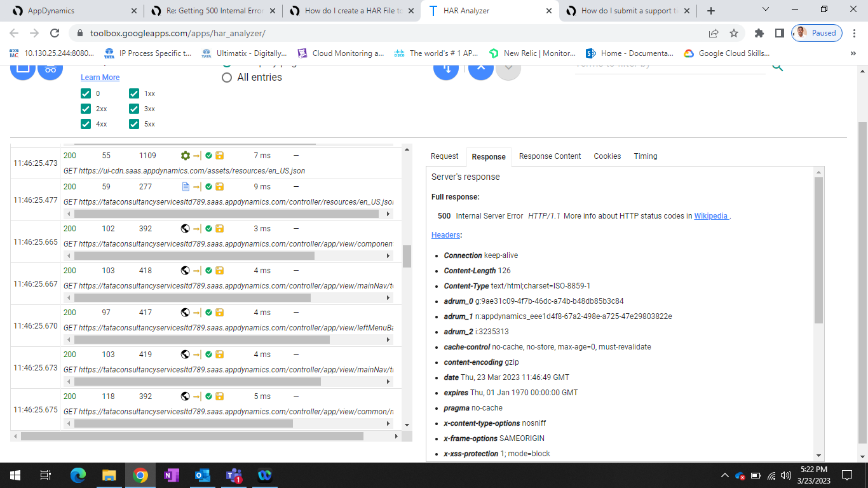Image resolution: width=868 pixels, height=488 pixels.
Task: Open OneNote from the taskbar
Action: pyautogui.click(x=171, y=475)
